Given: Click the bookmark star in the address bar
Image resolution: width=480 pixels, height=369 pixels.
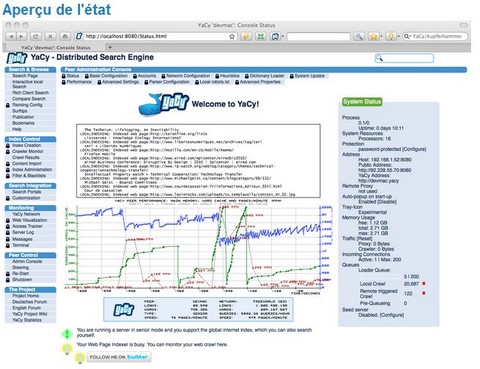Looking at the screenshot, I should (232, 36).
